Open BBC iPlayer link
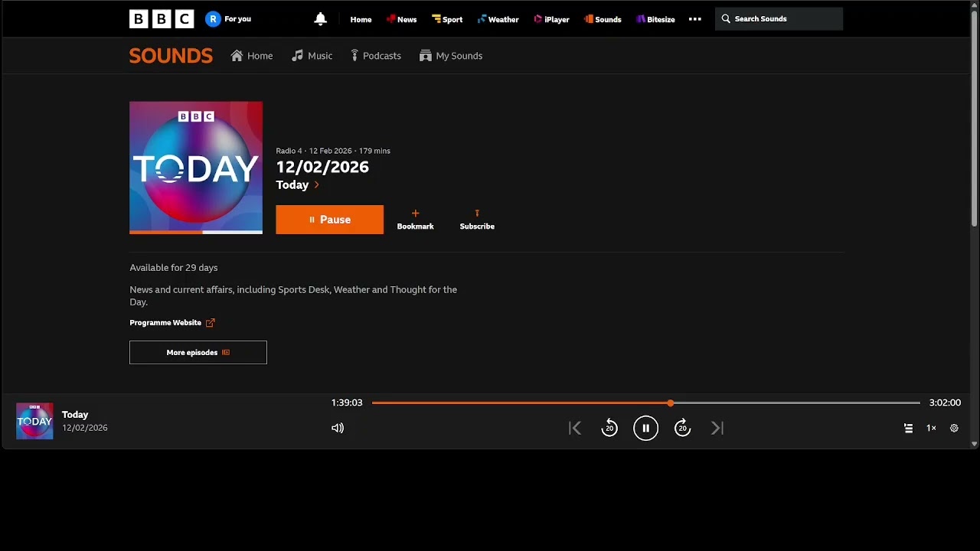980x551 pixels. coord(551,19)
